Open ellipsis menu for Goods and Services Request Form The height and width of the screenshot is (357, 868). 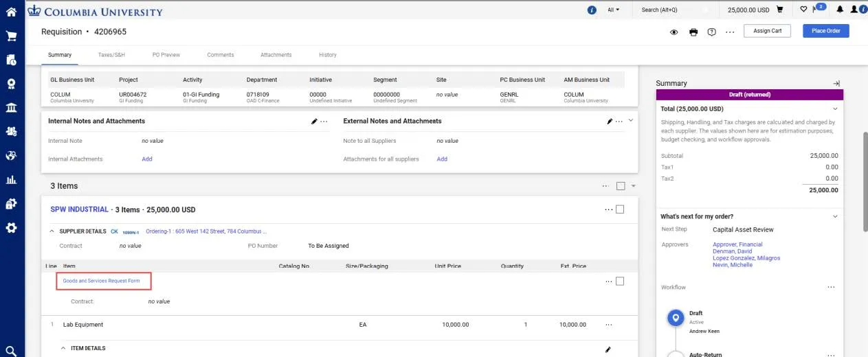pyautogui.click(x=608, y=281)
